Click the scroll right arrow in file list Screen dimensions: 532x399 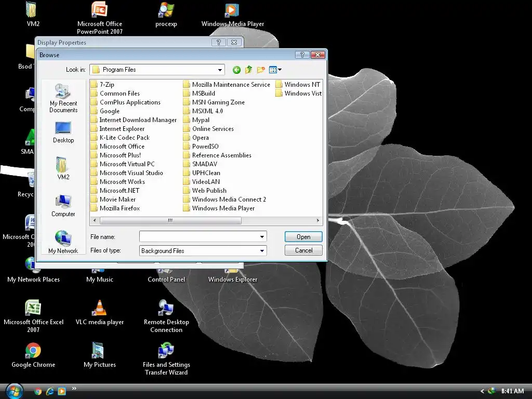coord(317,220)
